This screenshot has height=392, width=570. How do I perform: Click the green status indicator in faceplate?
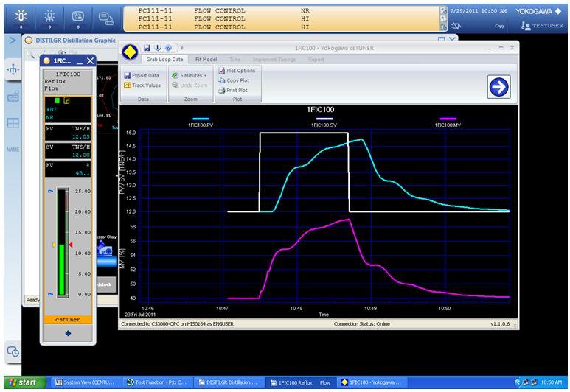pyautogui.click(x=57, y=101)
